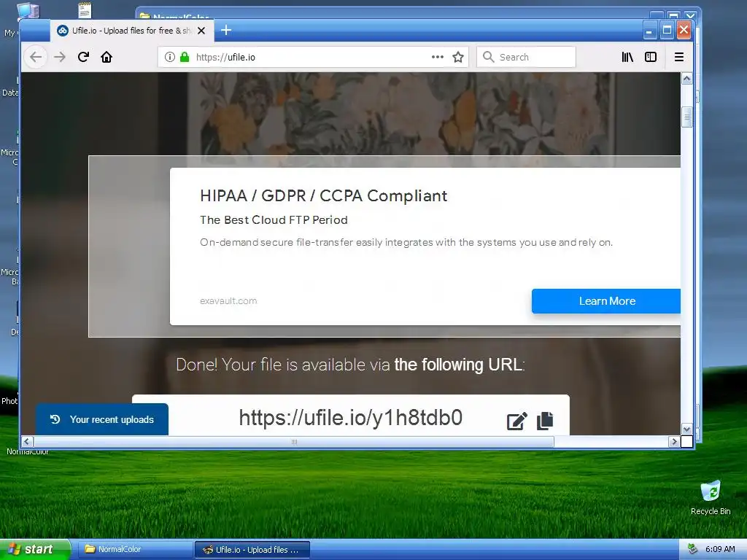Open the Recycle Bin desktop icon
This screenshot has height=560, width=747.
click(711, 497)
